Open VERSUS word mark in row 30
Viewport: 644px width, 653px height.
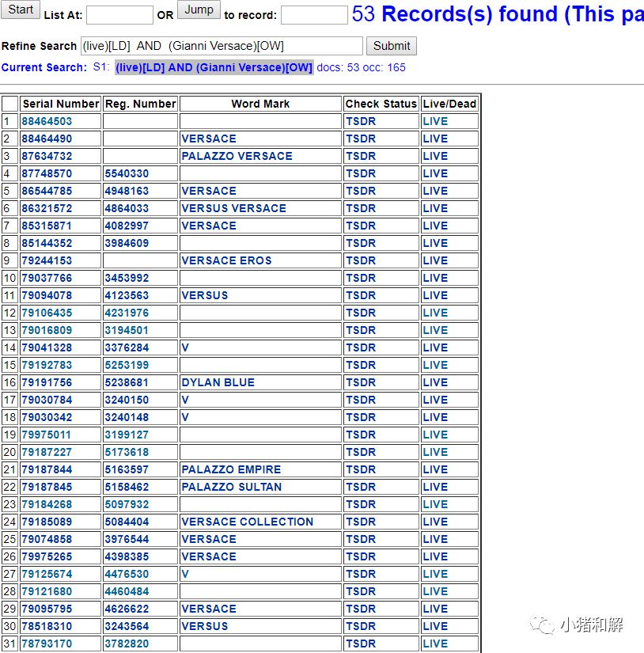click(x=205, y=626)
